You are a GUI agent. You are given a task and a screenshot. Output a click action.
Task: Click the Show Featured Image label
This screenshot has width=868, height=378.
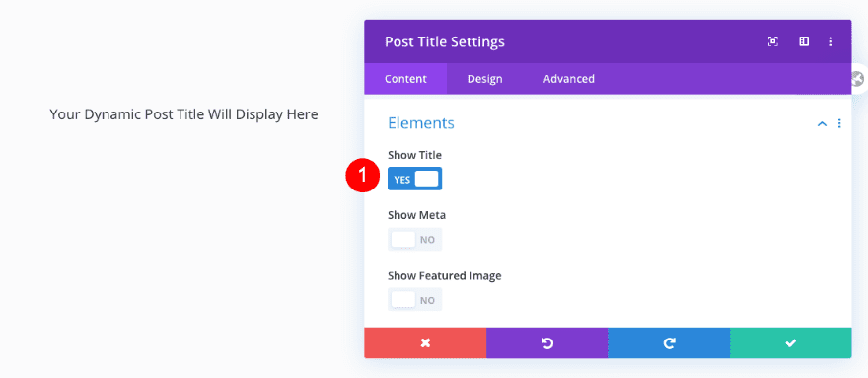pyautogui.click(x=445, y=275)
